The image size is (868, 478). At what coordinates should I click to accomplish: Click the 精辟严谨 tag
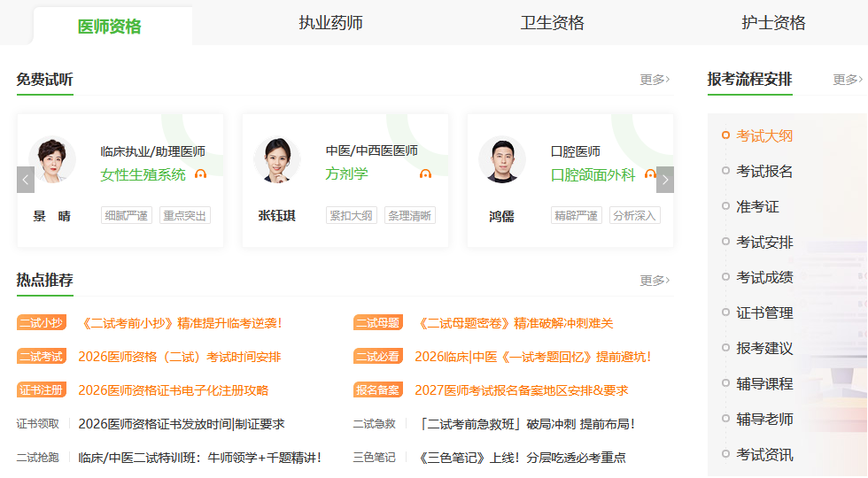point(577,215)
